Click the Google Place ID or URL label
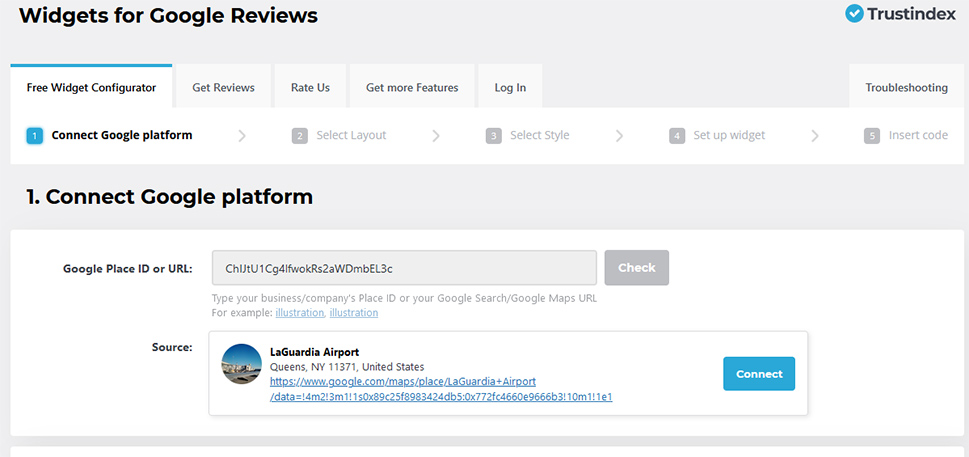The width and height of the screenshot is (969, 457). click(128, 268)
